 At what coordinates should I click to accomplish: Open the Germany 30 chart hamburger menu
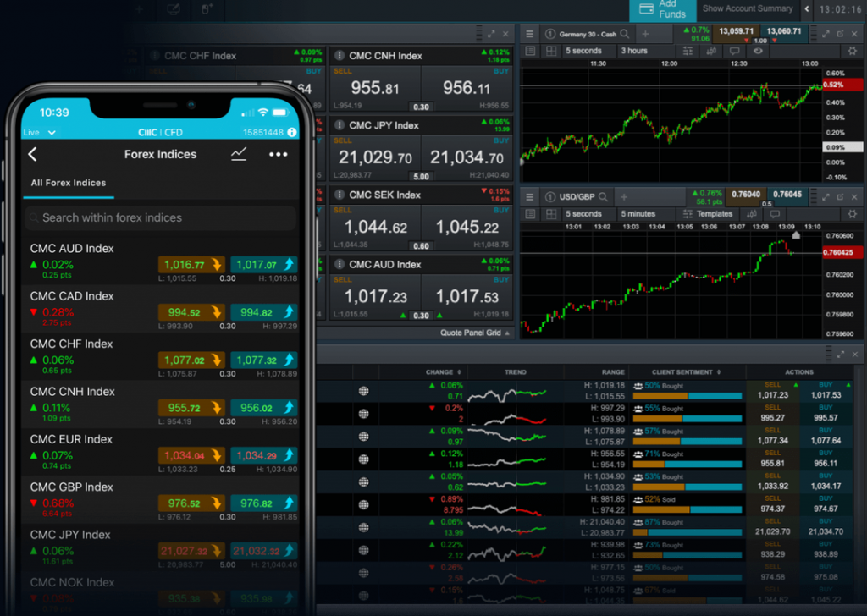point(529,34)
